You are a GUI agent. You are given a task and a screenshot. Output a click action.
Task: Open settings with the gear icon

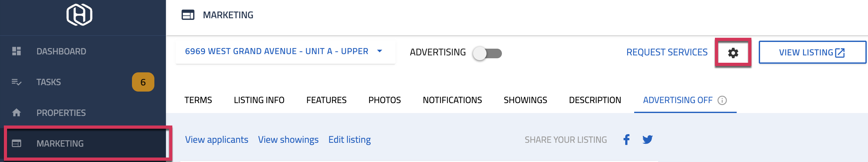click(733, 53)
